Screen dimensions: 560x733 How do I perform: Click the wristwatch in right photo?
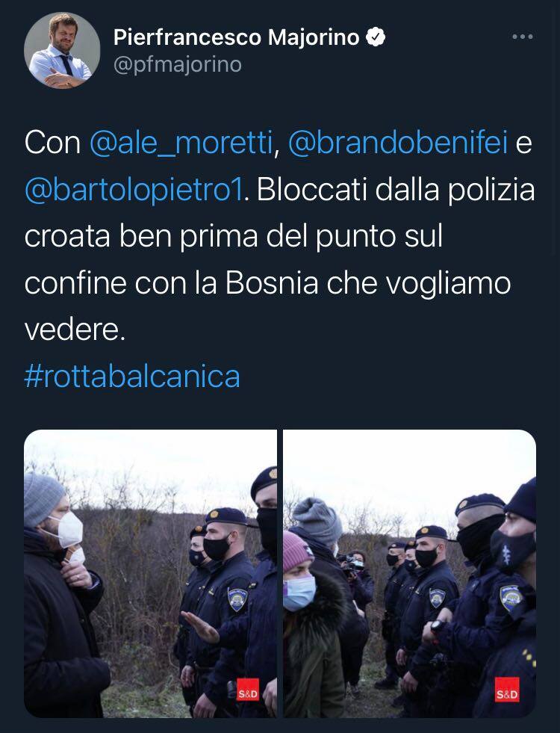coord(438,626)
